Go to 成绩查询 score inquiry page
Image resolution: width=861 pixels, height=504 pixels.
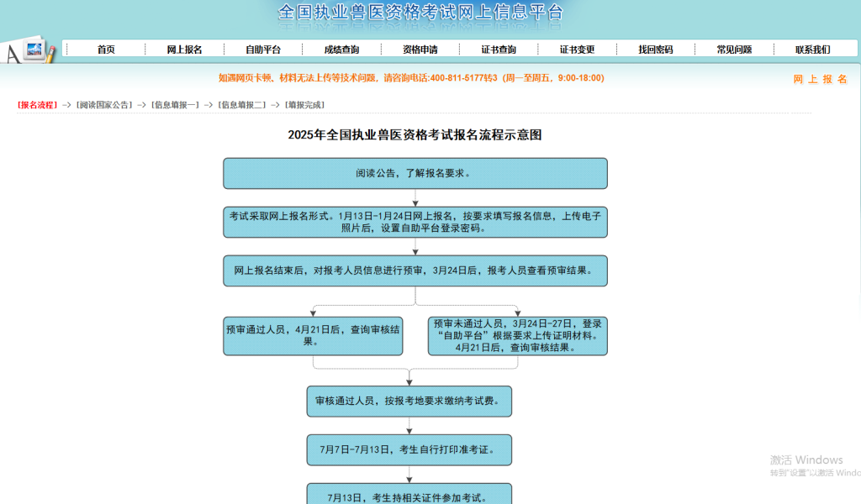(x=341, y=48)
